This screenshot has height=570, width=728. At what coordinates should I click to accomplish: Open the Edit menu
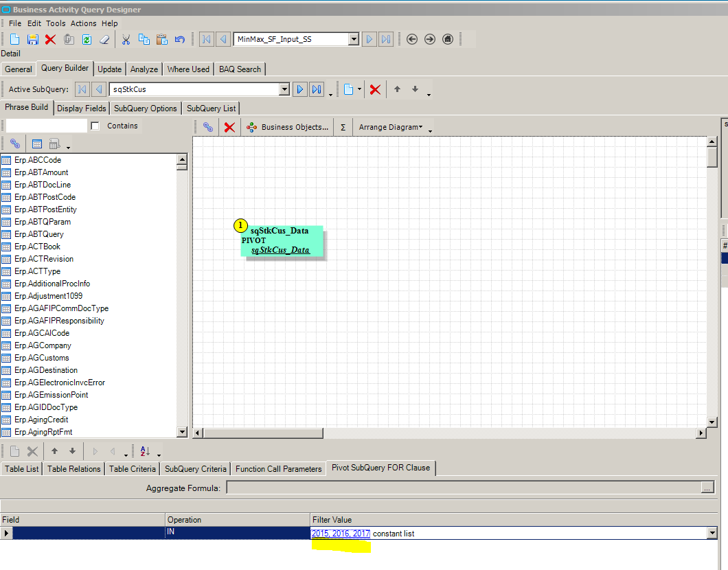click(34, 23)
